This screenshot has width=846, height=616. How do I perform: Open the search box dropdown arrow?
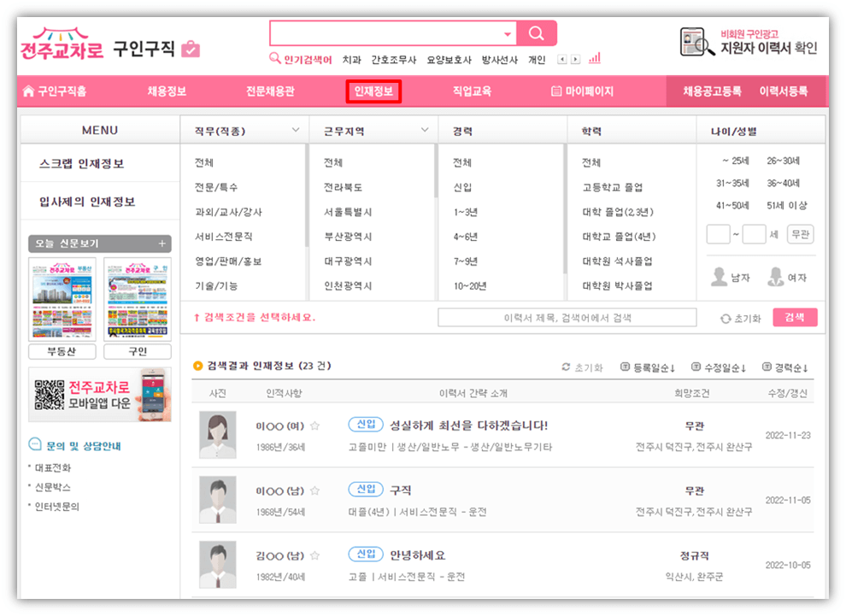click(x=507, y=34)
